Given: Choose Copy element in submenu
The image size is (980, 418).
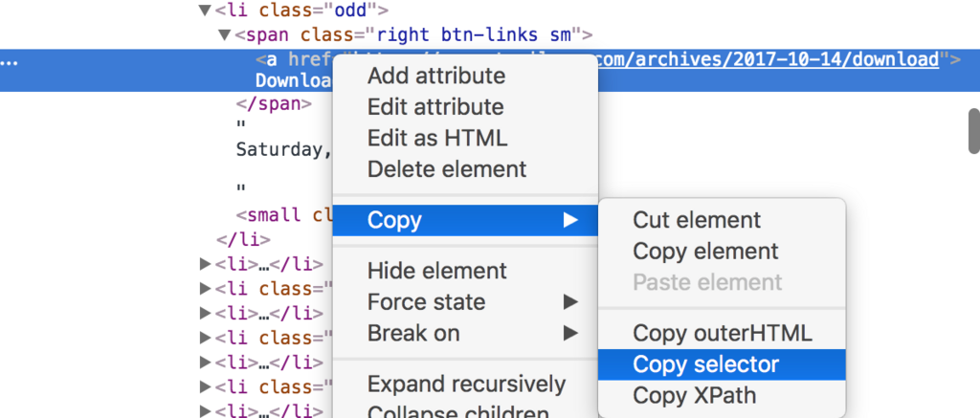Looking at the screenshot, I should pos(722,252).
